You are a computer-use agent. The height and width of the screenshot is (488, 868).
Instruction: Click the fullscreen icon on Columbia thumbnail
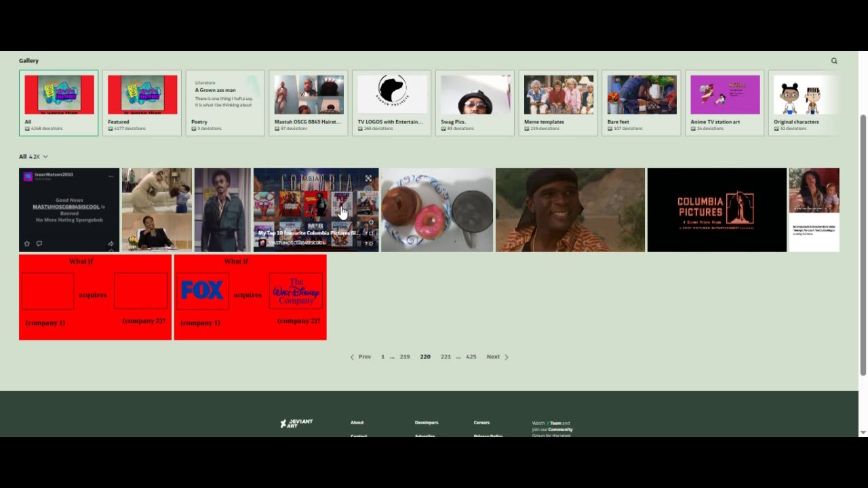coord(369,178)
